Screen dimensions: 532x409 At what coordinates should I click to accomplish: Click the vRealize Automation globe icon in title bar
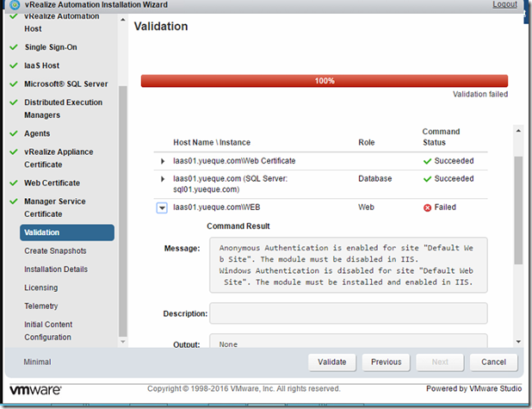click(x=15, y=5)
